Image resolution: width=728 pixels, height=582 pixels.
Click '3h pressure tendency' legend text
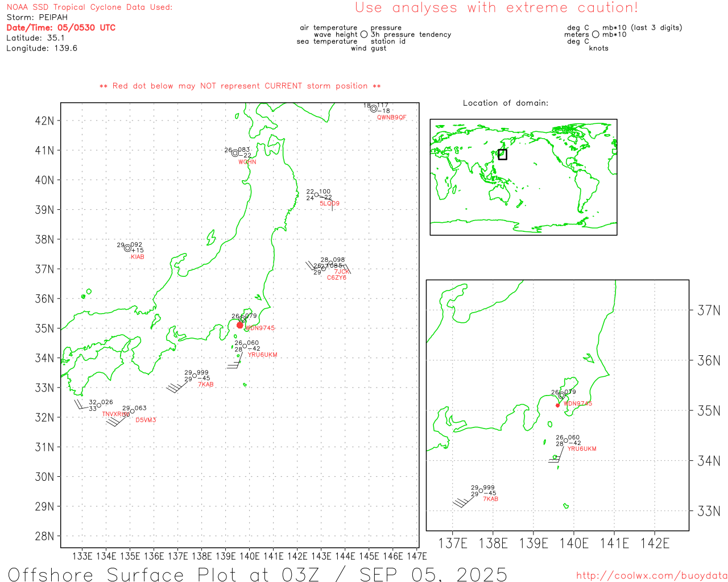click(x=411, y=35)
